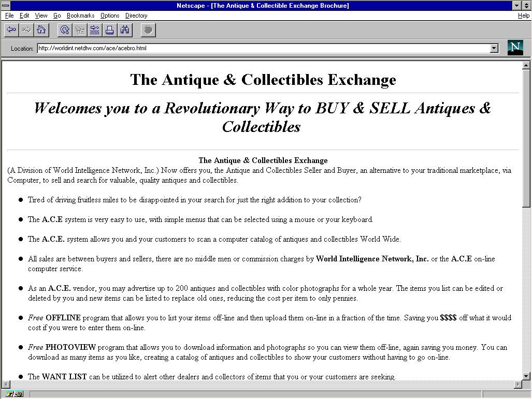
Task: Open the Bookmarks menu
Action: pyautogui.click(x=80, y=16)
